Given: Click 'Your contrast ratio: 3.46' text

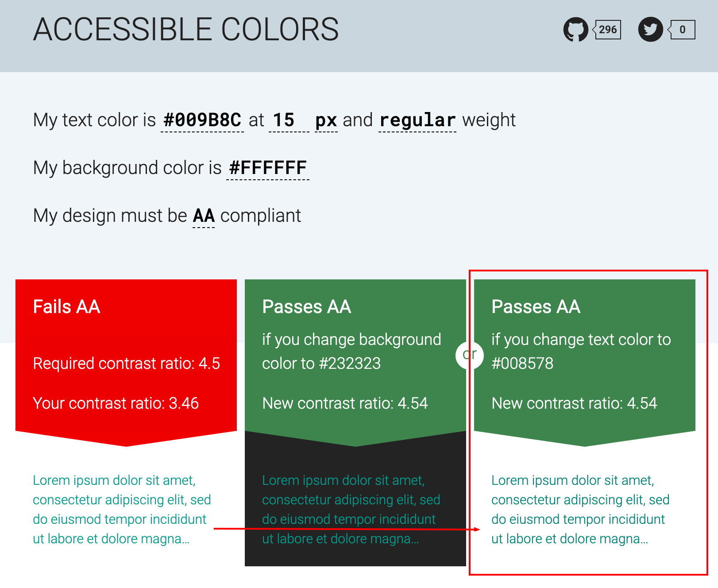Looking at the screenshot, I should coord(116,403).
